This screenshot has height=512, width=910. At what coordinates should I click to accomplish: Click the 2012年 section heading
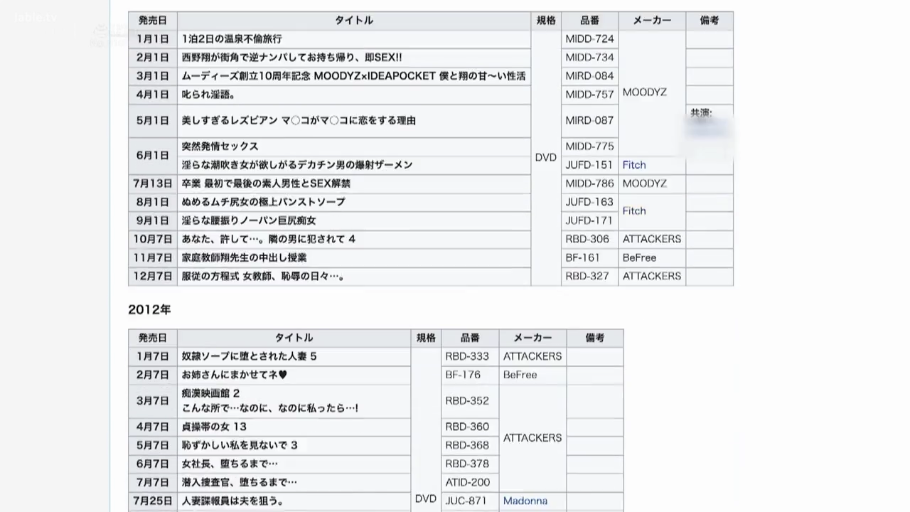[x=149, y=310]
